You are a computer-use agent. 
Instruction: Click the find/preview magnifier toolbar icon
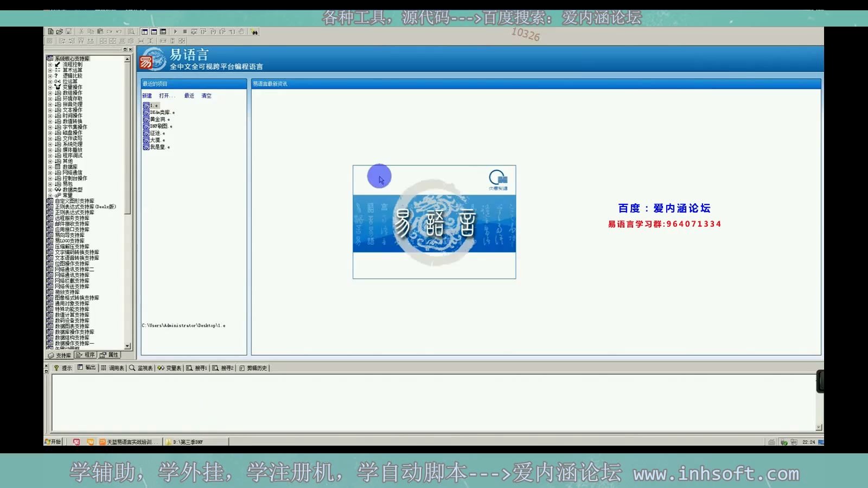[131, 32]
